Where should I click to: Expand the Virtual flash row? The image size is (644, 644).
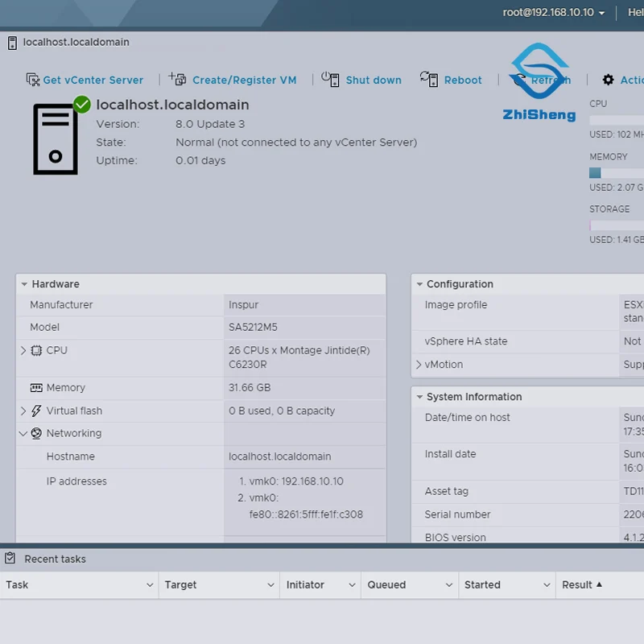tap(23, 411)
